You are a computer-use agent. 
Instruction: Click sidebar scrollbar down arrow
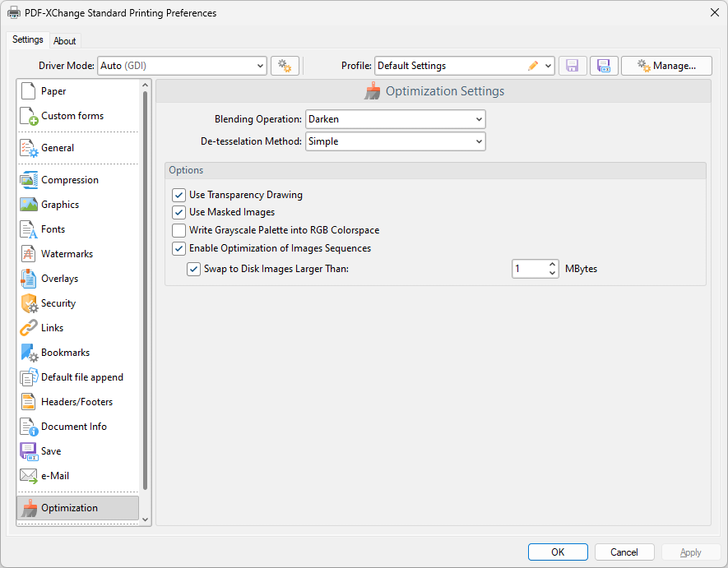click(146, 520)
